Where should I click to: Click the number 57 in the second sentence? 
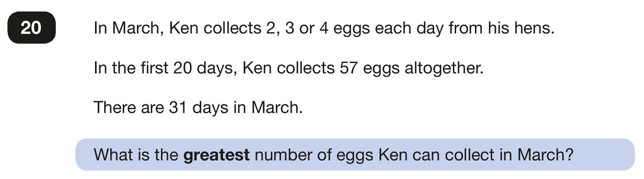coord(349,68)
